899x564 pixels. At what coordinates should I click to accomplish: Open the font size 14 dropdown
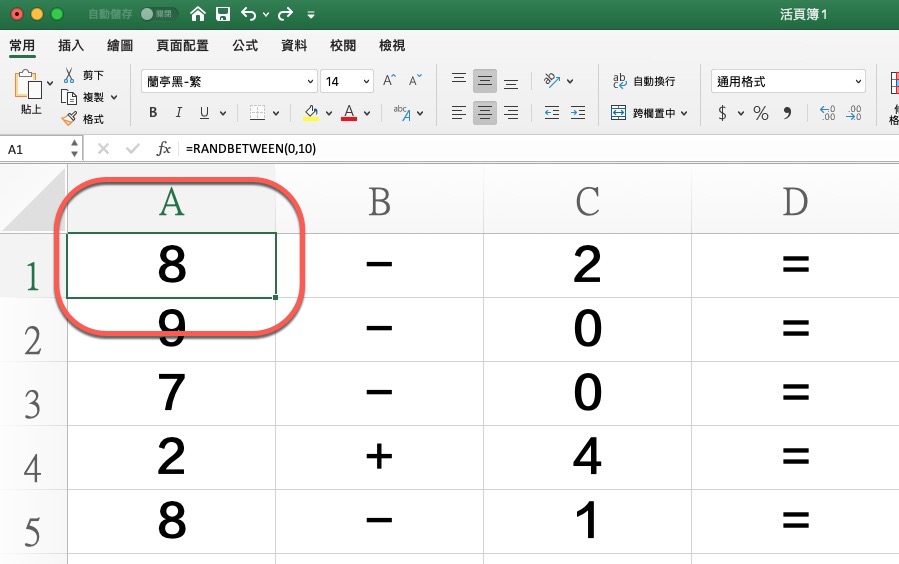[347, 81]
